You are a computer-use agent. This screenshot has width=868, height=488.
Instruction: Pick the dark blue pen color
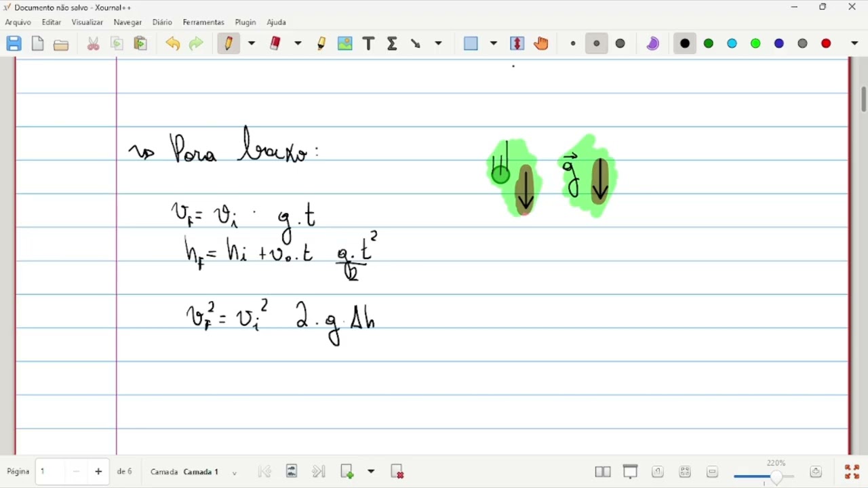pos(779,43)
